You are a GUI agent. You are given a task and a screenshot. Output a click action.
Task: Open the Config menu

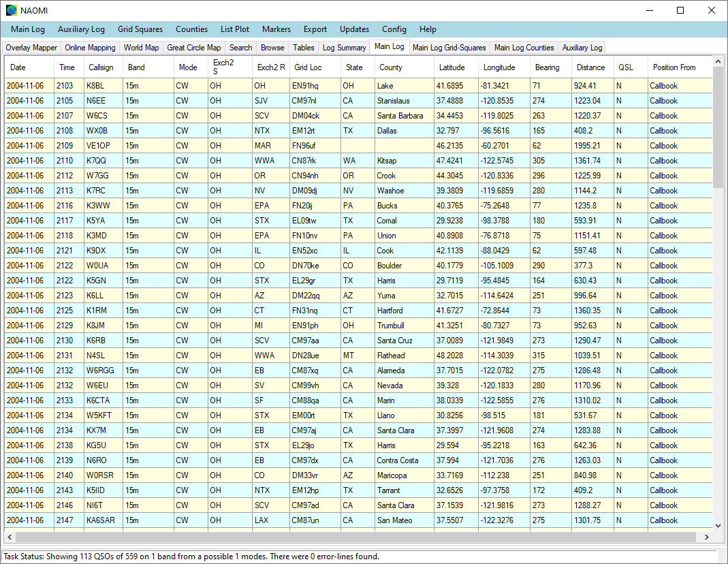(394, 29)
